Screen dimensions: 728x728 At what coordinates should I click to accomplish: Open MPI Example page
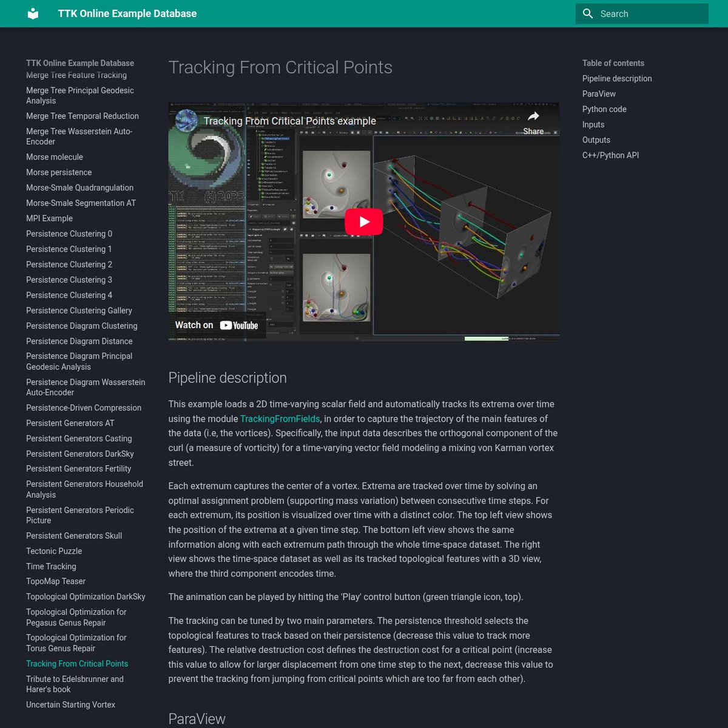tap(49, 218)
